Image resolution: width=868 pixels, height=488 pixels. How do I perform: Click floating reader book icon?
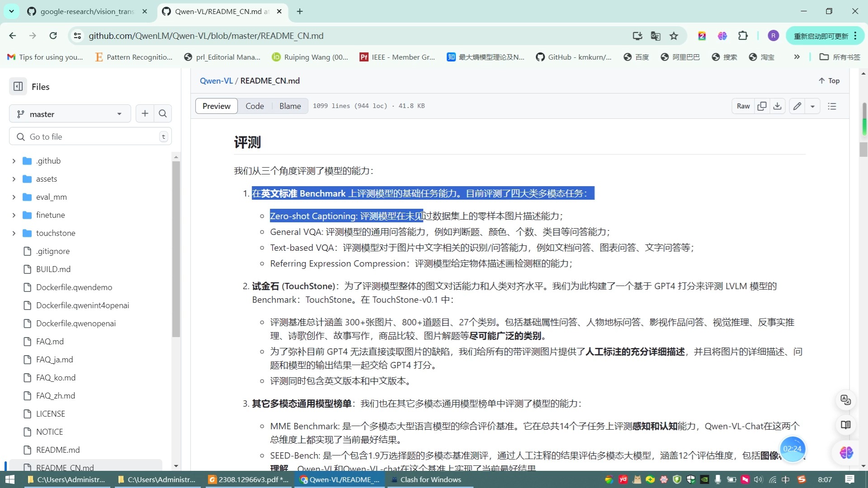(x=845, y=425)
